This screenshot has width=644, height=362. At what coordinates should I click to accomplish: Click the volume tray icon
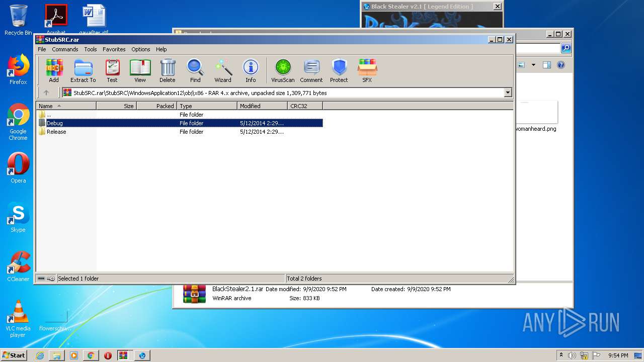coord(572,355)
